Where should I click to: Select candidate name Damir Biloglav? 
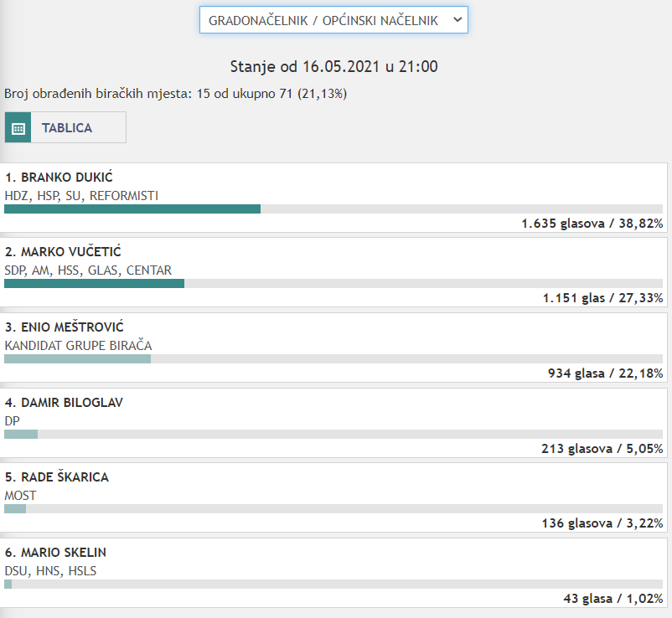point(64,403)
